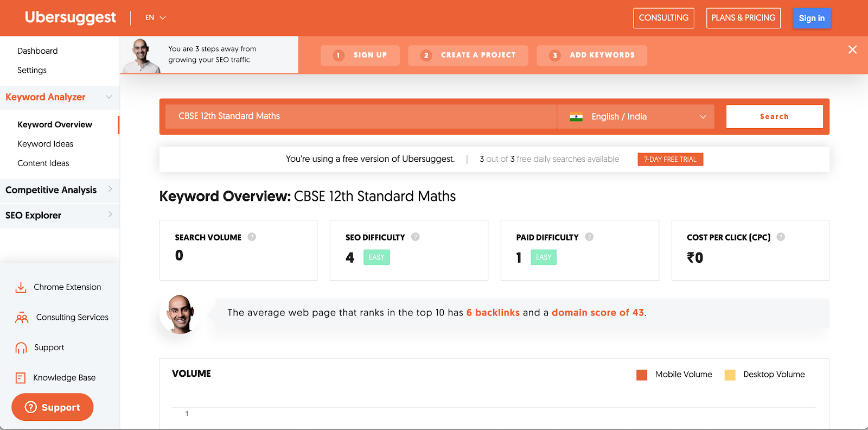This screenshot has height=430, width=868.
Task: Click the Knowledge Base document icon
Action: (x=21, y=378)
